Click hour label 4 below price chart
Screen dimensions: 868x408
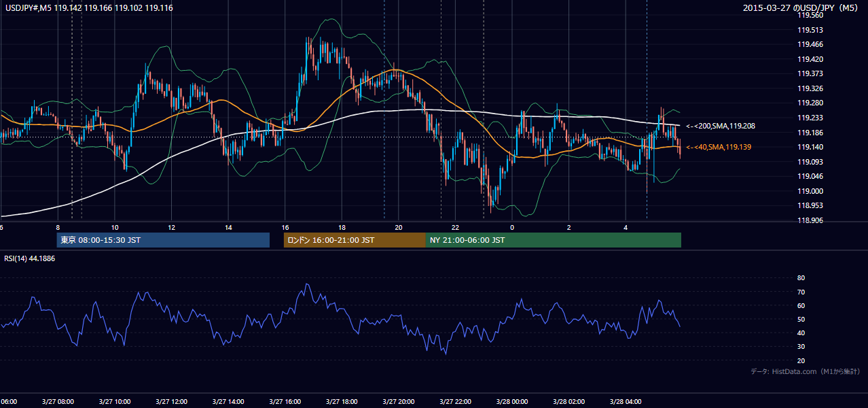pos(626,228)
